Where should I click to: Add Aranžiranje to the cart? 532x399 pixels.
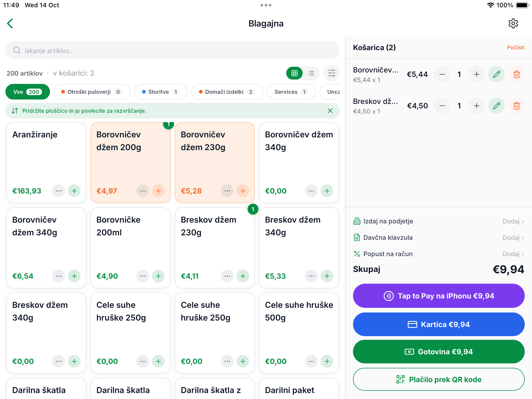pyautogui.click(x=74, y=191)
